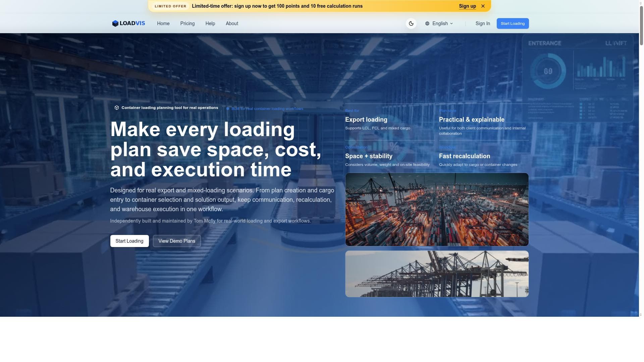Click the globe language icon
The height and width of the screenshot is (362, 644).
point(427,23)
